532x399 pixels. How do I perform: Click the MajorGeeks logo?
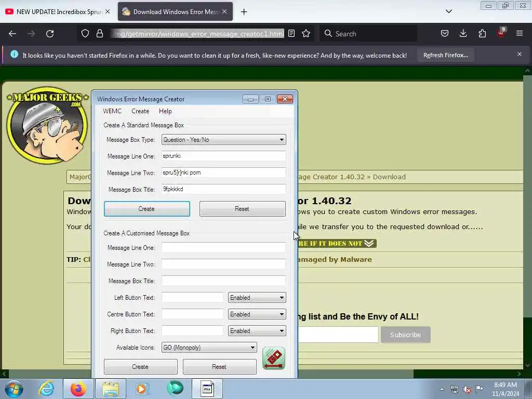pos(47,125)
